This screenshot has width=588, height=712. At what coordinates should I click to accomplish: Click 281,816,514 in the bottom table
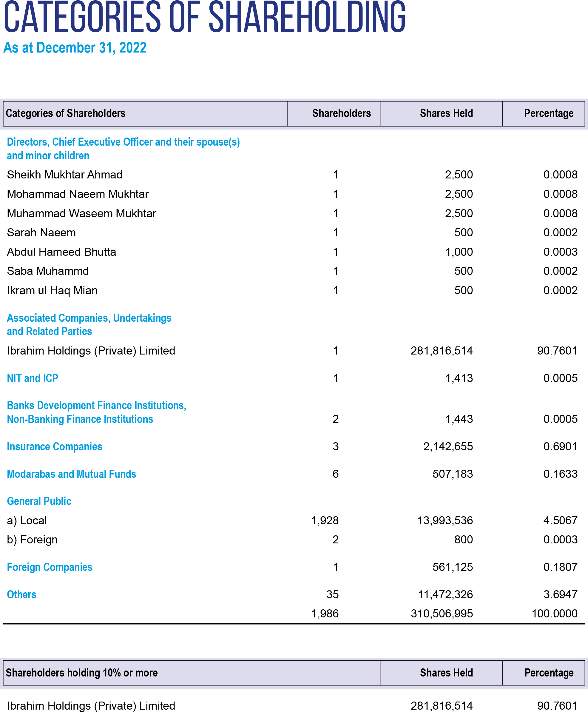point(442,706)
